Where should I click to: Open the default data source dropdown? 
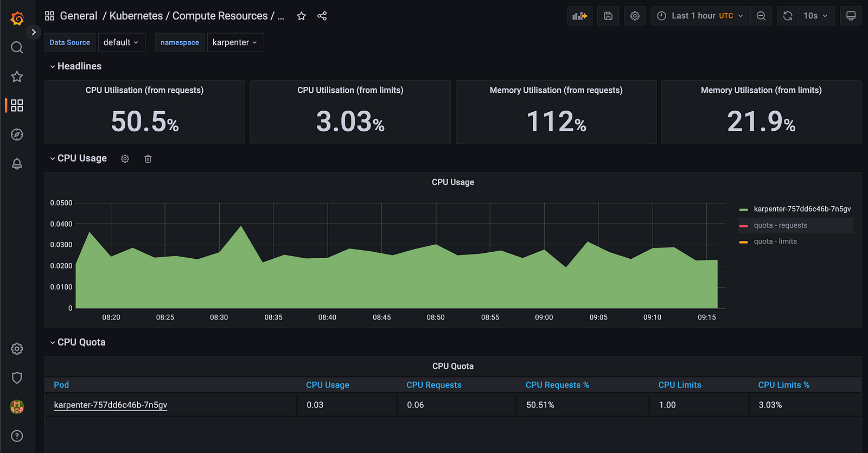click(122, 42)
